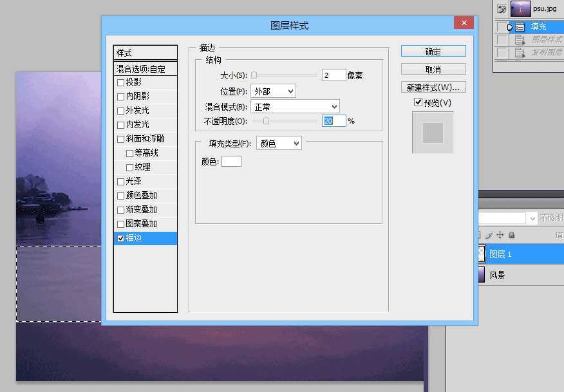Lock layer position using the move lock icon
The height and width of the screenshot is (392, 564).
(500, 235)
